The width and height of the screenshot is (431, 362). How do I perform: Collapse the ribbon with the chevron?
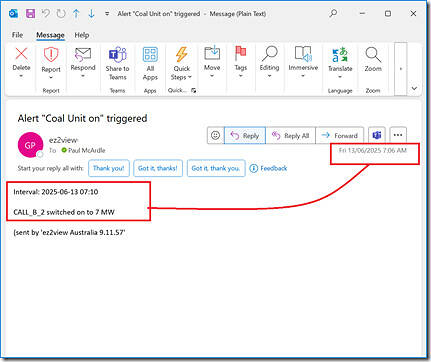coord(414,88)
